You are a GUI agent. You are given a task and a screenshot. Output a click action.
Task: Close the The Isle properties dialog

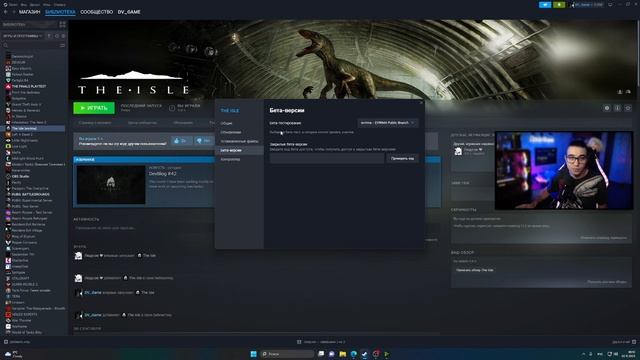pos(421,102)
